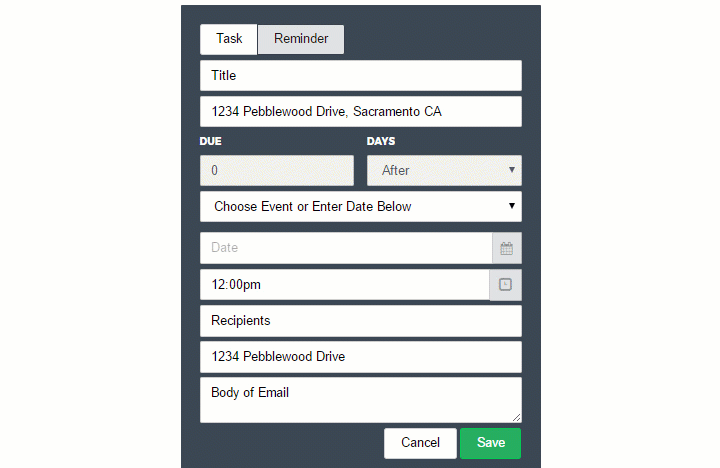Select the Due number field showing 0

(277, 170)
